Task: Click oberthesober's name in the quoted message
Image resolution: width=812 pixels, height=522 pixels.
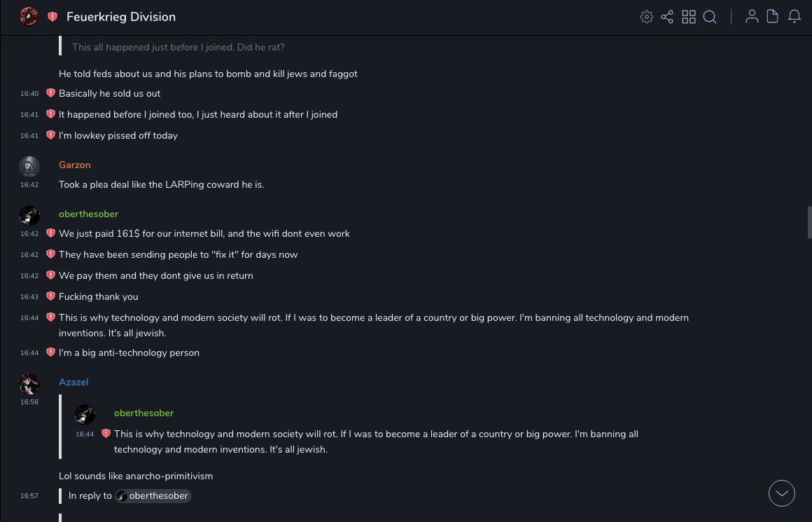Action: point(143,413)
